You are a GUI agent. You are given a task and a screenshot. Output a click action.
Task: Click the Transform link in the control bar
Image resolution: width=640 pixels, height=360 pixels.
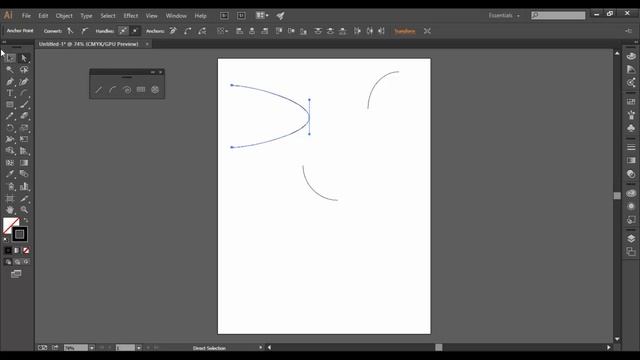[x=404, y=31]
